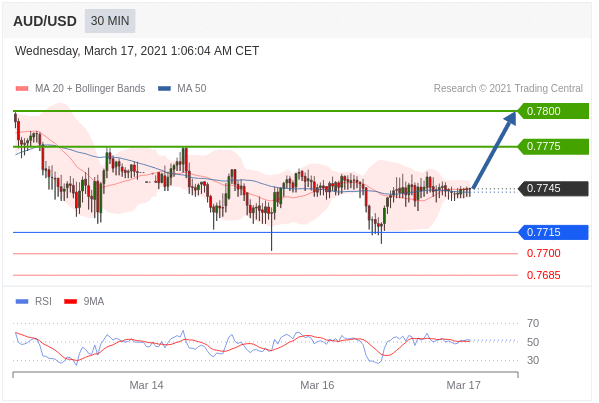Click the red 0.7685 support label
The image size is (599, 403).
point(544,275)
